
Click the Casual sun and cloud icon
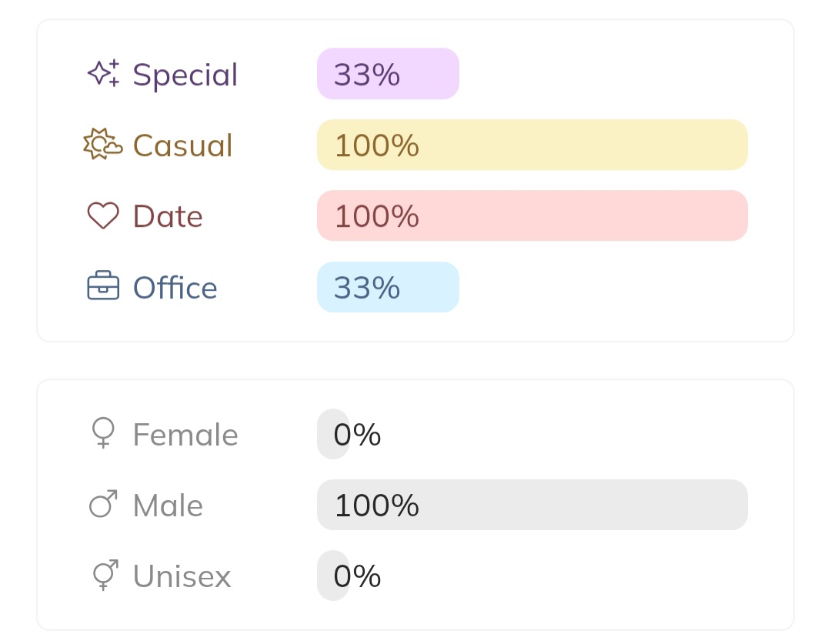[102, 145]
